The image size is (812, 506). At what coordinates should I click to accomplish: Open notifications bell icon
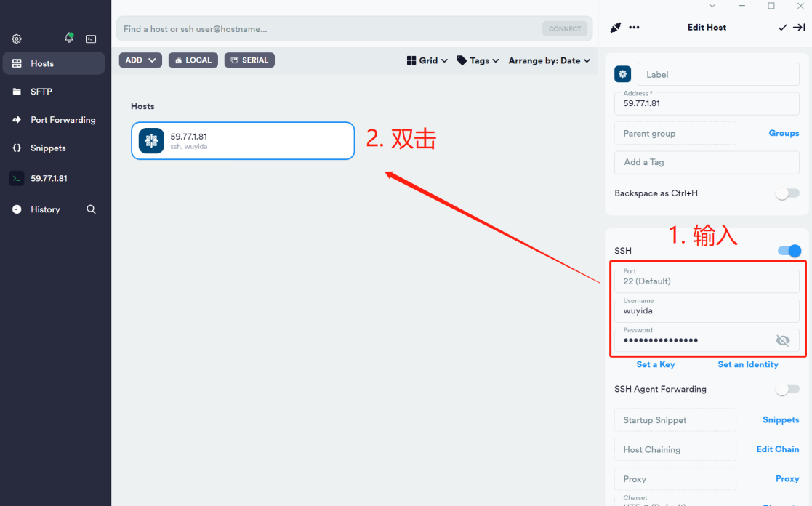coord(69,38)
